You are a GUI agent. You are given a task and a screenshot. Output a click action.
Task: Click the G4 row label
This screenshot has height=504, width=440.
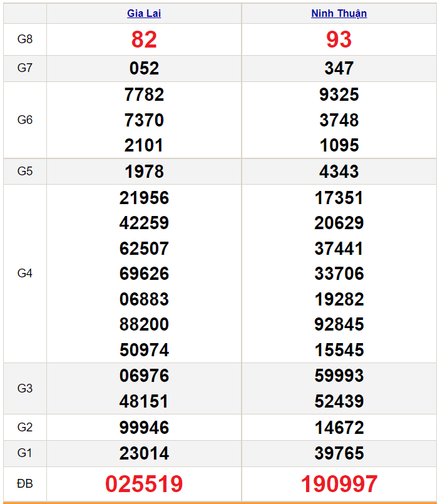(x=25, y=274)
